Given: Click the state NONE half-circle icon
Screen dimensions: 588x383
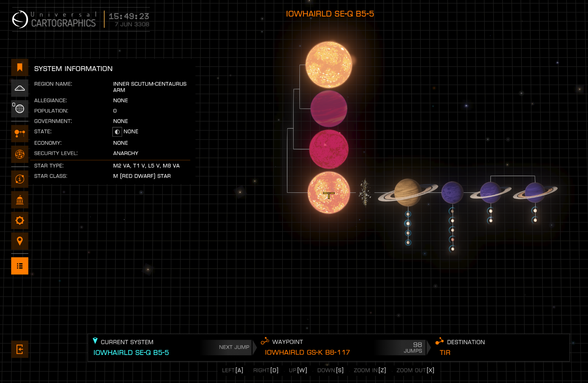Looking at the screenshot, I should click(117, 132).
